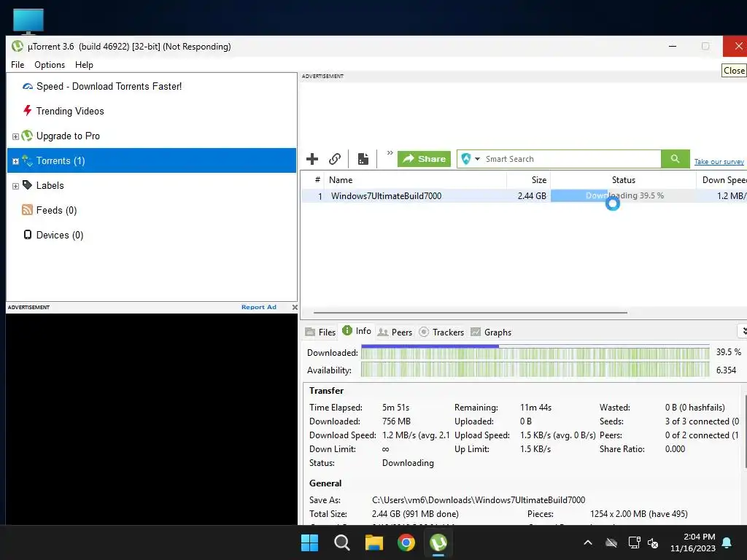Click the Add Torrent from URL link icon

(x=335, y=159)
